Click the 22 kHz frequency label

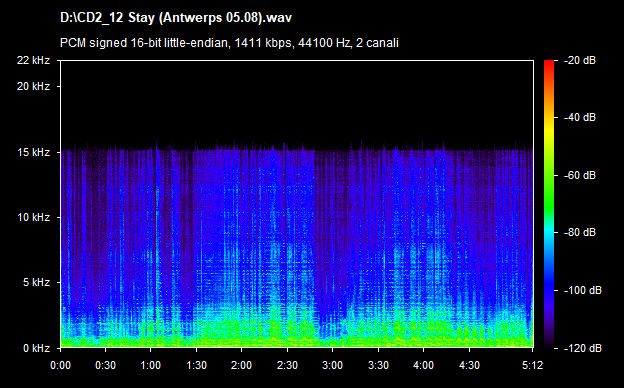[33, 60]
